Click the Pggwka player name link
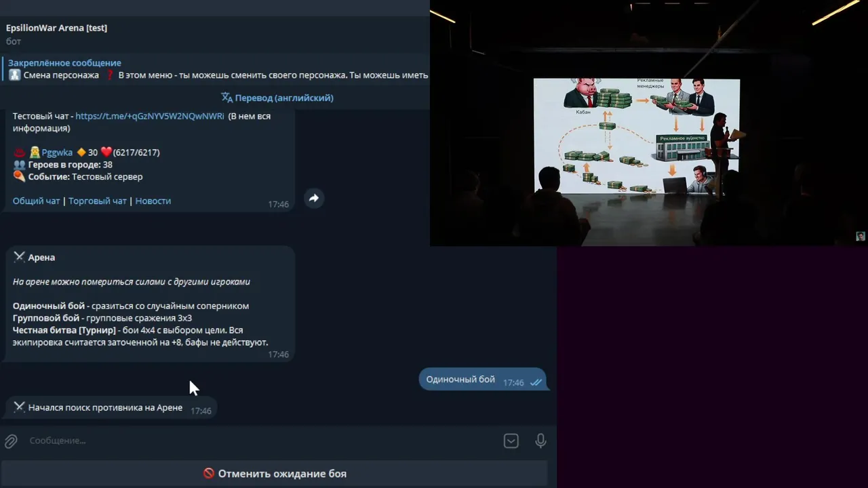868x488 pixels. tap(57, 152)
